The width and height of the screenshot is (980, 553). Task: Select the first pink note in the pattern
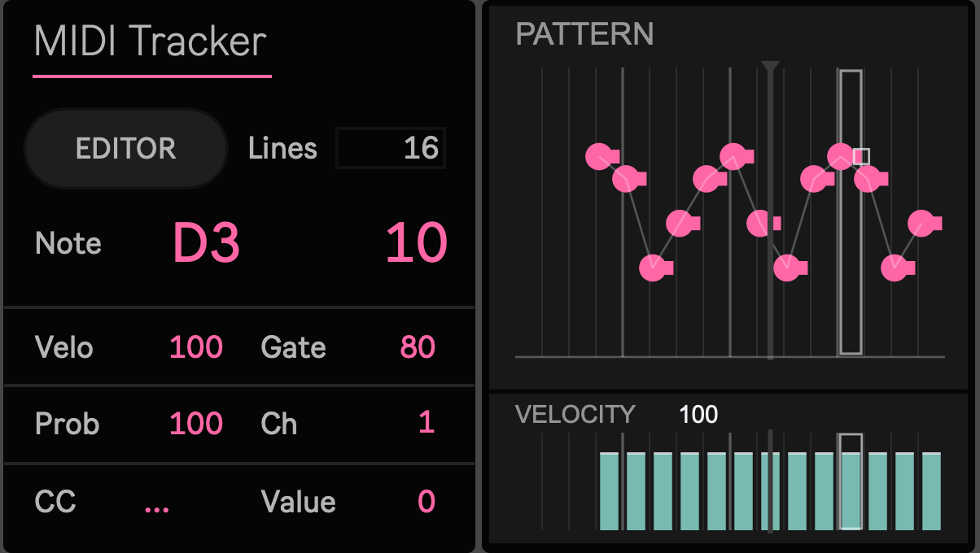point(599,156)
